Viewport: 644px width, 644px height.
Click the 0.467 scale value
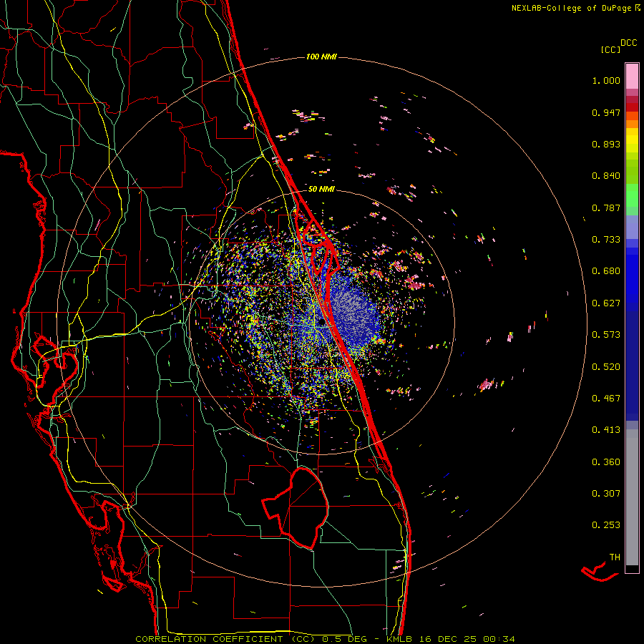pyautogui.click(x=606, y=399)
